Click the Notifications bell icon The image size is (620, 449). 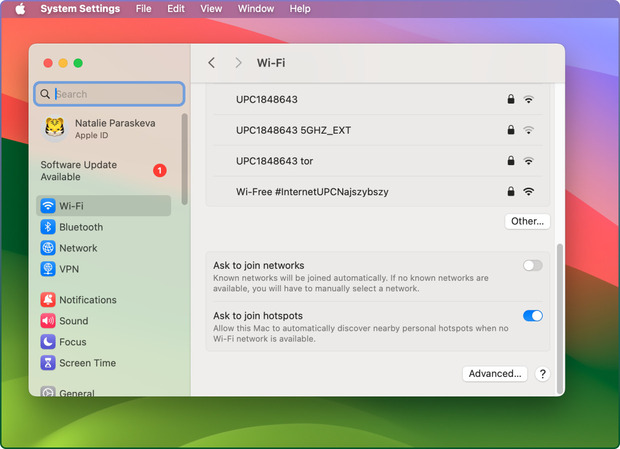48,300
